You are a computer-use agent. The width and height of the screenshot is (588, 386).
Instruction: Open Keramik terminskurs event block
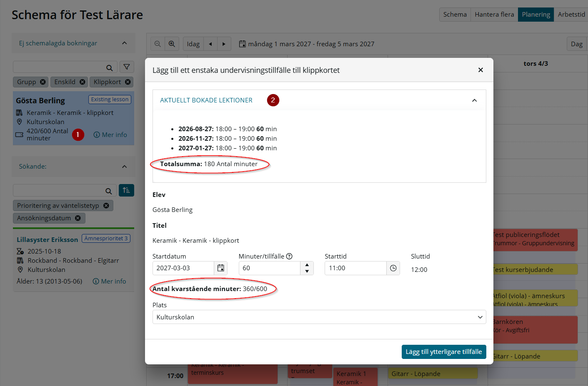pos(233,374)
